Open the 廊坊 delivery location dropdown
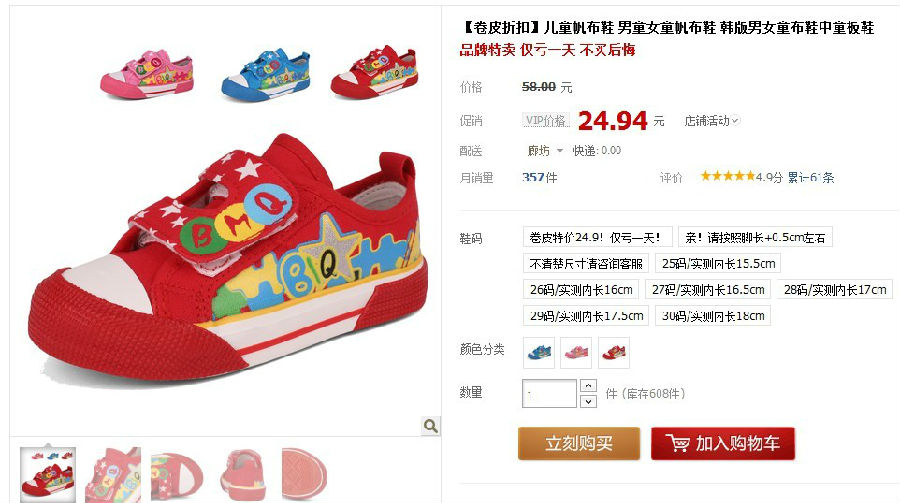The width and height of the screenshot is (900, 503). (545, 150)
